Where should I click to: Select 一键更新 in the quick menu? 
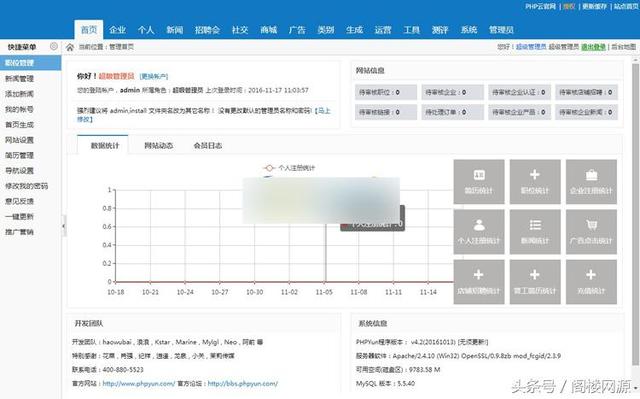coord(19,217)
